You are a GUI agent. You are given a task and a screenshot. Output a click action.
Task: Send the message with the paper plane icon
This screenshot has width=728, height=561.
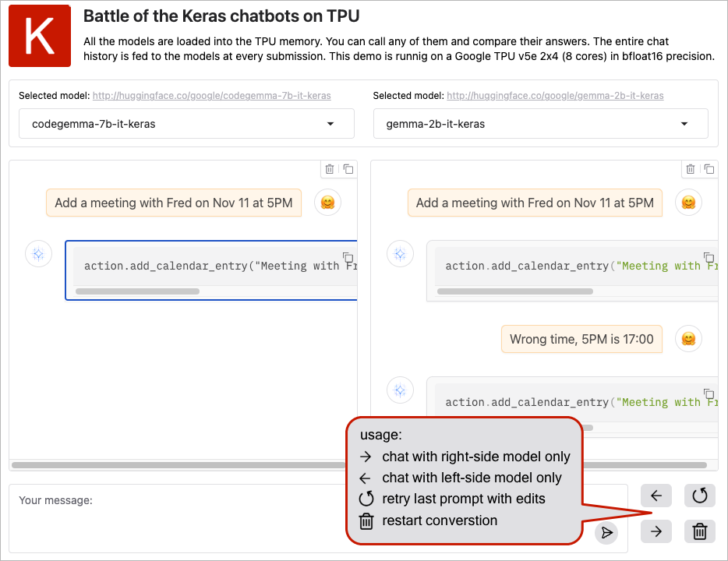[606, 532]
